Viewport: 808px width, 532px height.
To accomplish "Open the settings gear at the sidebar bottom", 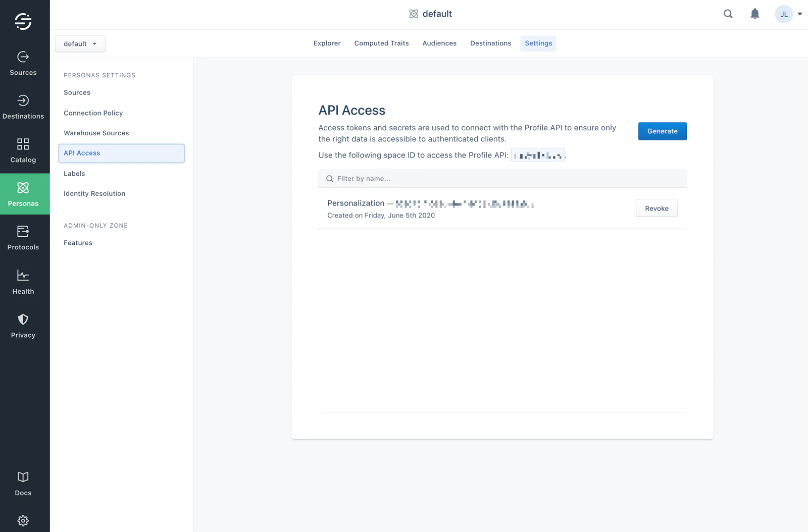I will click(x=23, y=521).
